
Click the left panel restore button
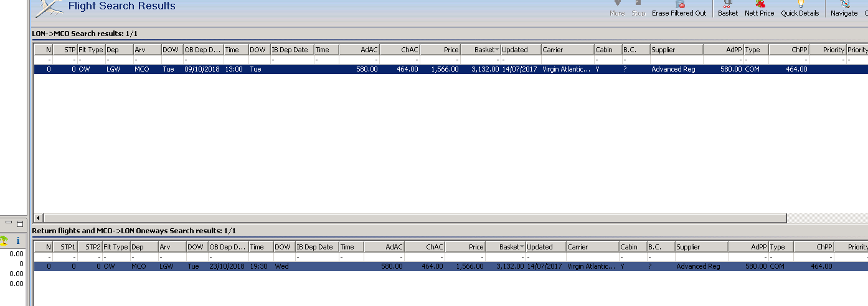(19, 223)
